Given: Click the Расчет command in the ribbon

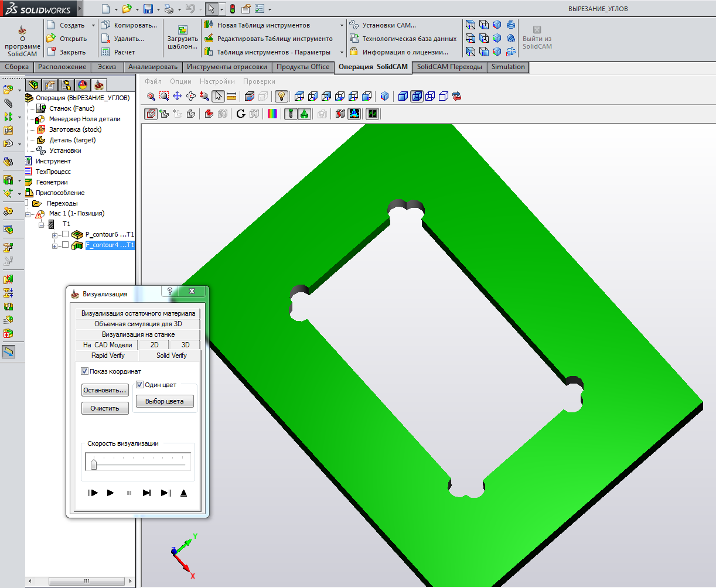Looking at the screenshot, I should click(x=118, y=52).
